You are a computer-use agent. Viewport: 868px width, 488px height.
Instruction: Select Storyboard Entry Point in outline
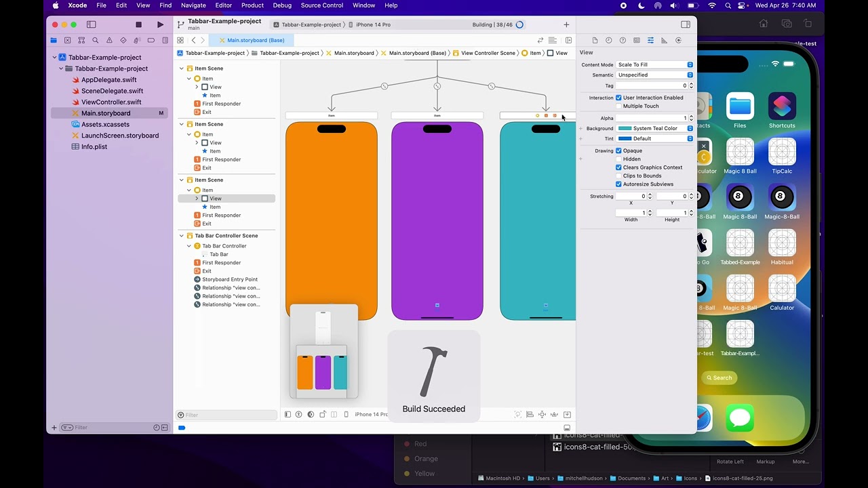[229, 279]
